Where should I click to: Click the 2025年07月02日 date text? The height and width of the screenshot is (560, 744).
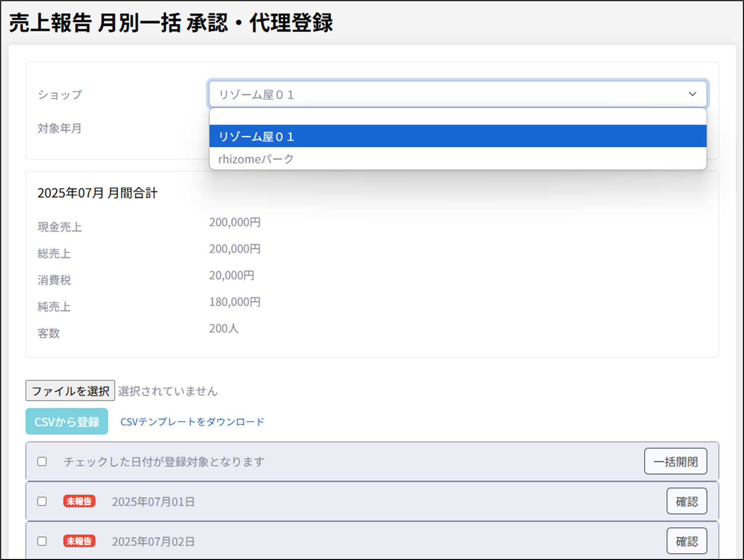153,542
